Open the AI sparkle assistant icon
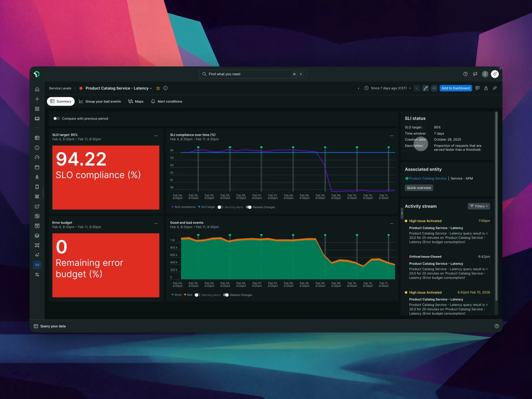Viewport: 532px width, 399px height. pos(495,74)
